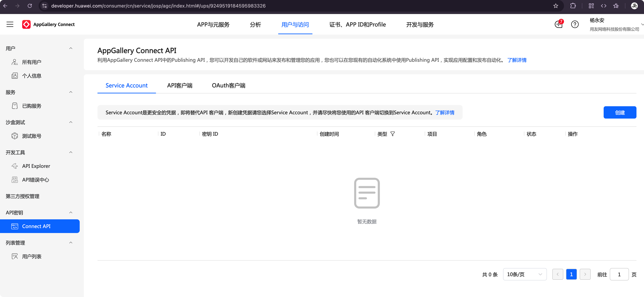Viewport: 644px width, 297px height.
Task: Open 了解详情 link in page header
Action: pyautogui.click(x=517, y=60)
